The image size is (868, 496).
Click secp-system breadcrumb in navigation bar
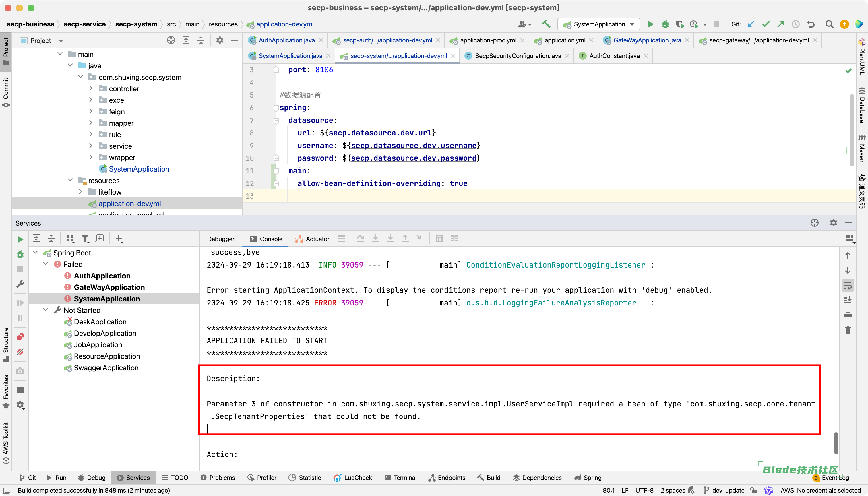(136, 24)
